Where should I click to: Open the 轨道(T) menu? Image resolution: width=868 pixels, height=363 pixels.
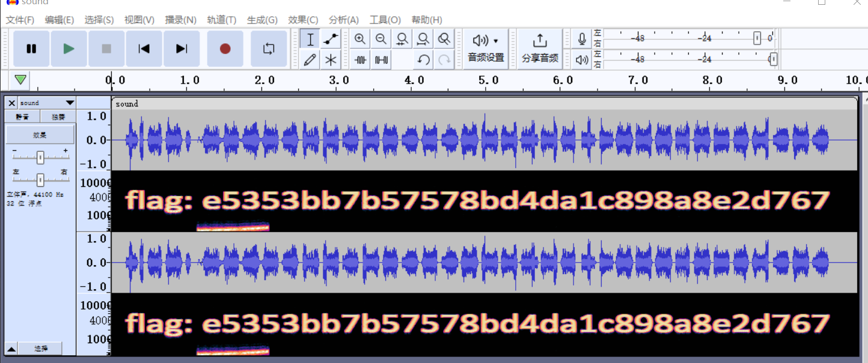coord(221,20)
